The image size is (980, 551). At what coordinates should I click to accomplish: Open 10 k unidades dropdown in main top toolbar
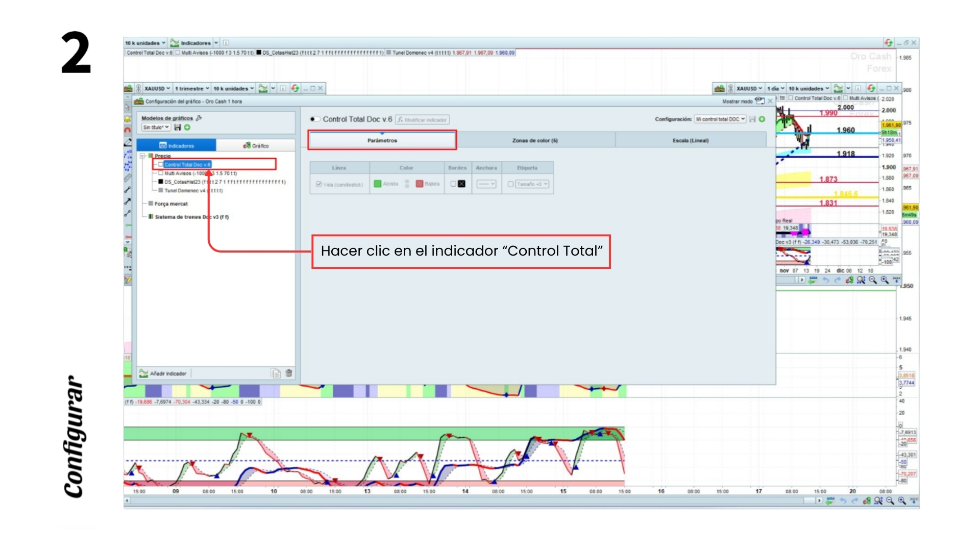pos(146,43)
